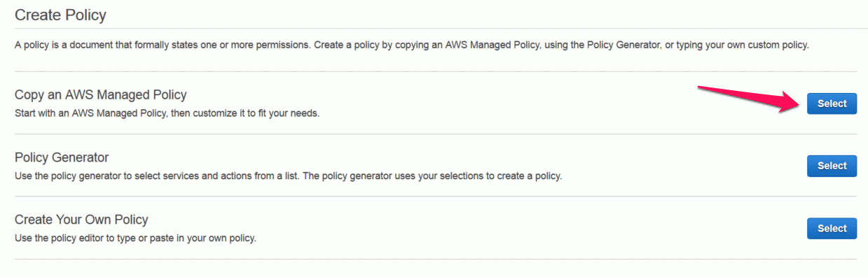Click the Copy an AWS Managed Policy title
This screenshot has width=868, height=277.
coord(101,94)
